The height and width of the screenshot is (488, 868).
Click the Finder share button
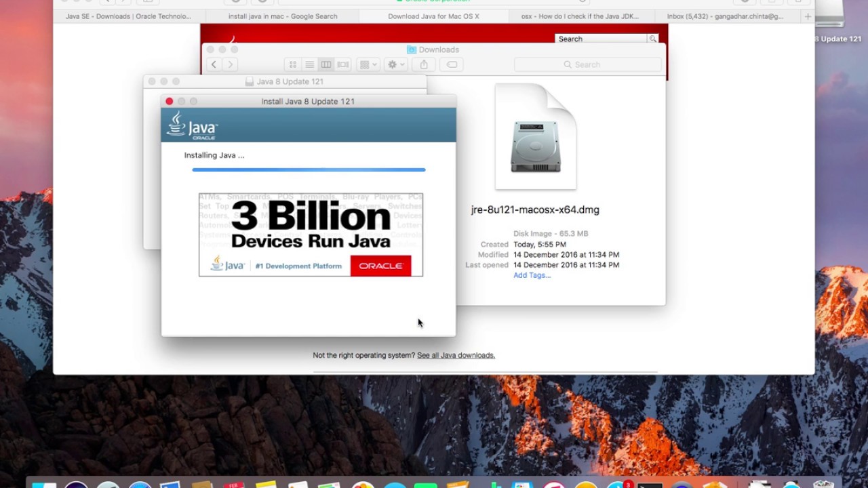pos(424,64)
